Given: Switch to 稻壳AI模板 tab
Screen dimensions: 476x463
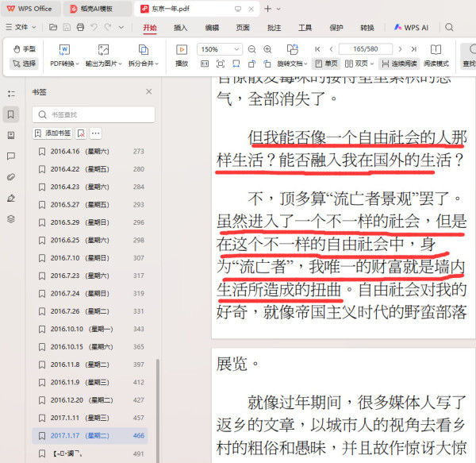Looking at the screenshot, I should pyautogui.click(x=97, y=9).
